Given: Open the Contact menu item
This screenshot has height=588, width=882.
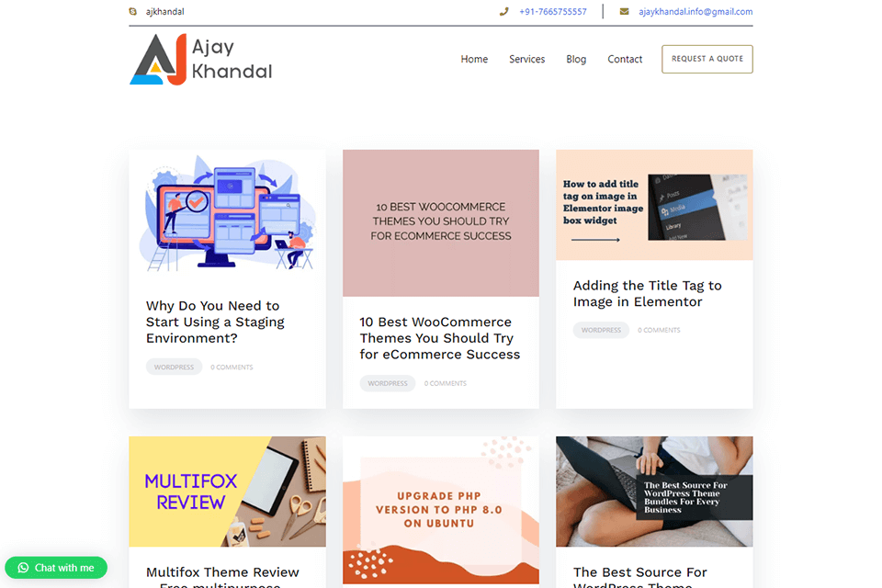Looking at the screenshot, I should 625,59.
